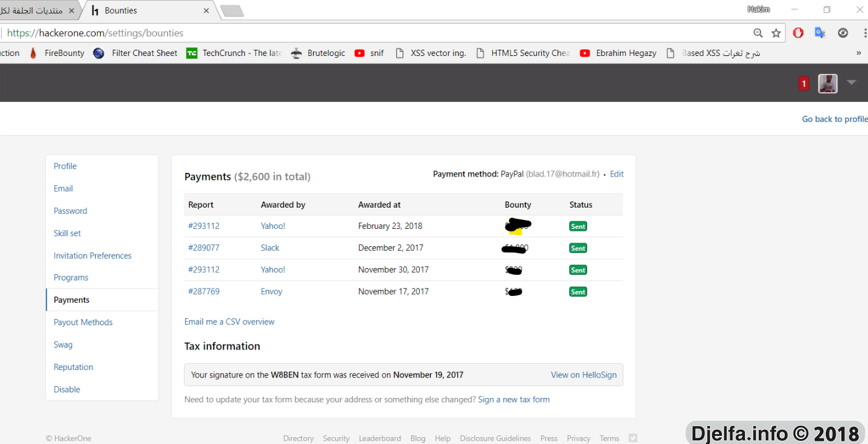Screen dimensions: 868x444
Task: Open report #289077
Action: click(204, 247)
